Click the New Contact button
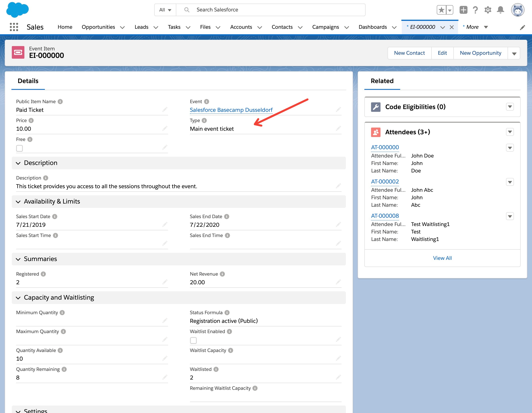Screen dimensions: 532x413 tap(409, 53)
